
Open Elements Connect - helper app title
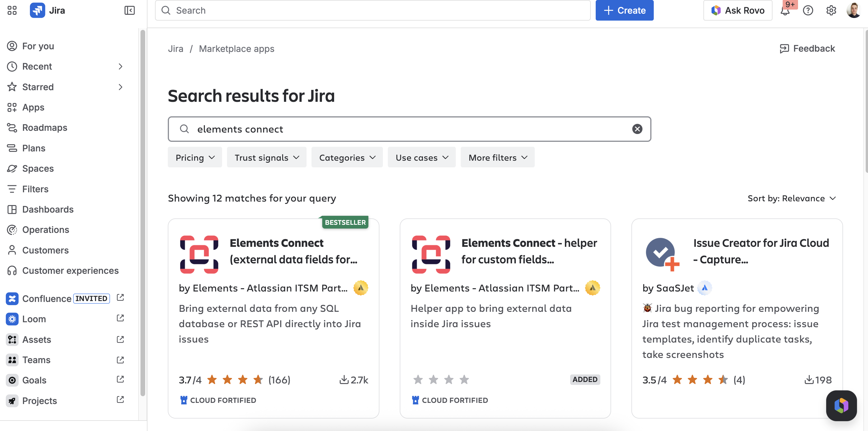(529, 251)
